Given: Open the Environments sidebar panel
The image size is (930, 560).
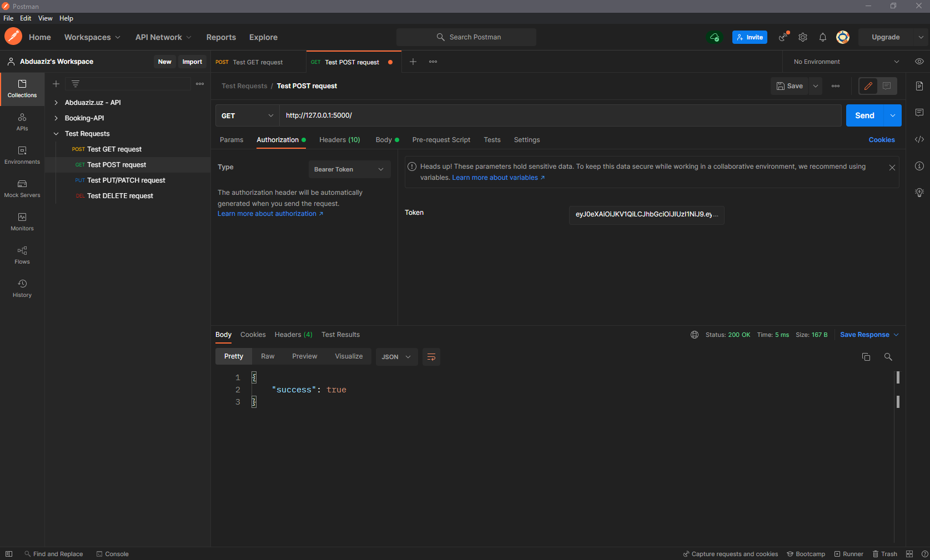Looking at the screenshot, I should pyautogui.click(x=22, y=155).
